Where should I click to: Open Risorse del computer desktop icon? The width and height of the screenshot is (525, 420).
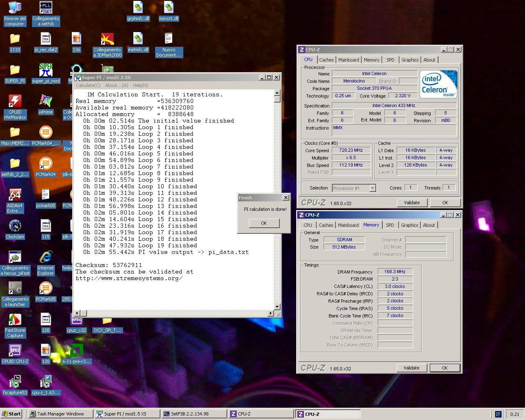click(15, 8)
